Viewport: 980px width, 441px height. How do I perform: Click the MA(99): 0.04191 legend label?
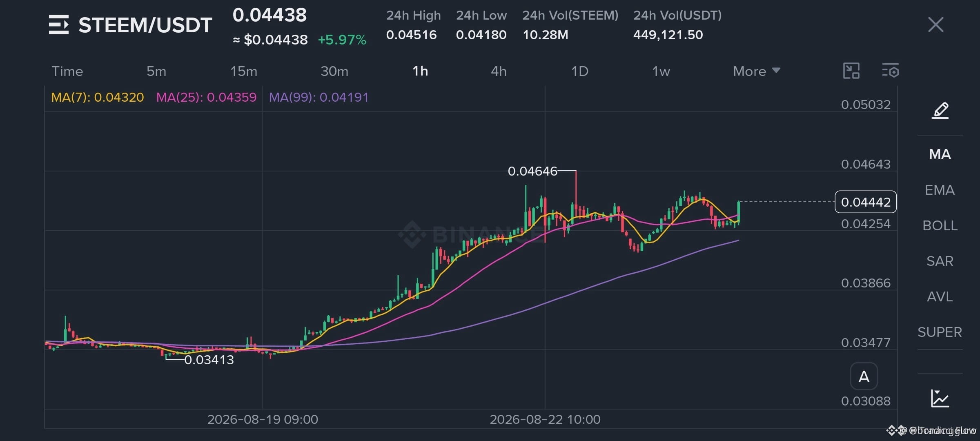(x=318, y=97)
